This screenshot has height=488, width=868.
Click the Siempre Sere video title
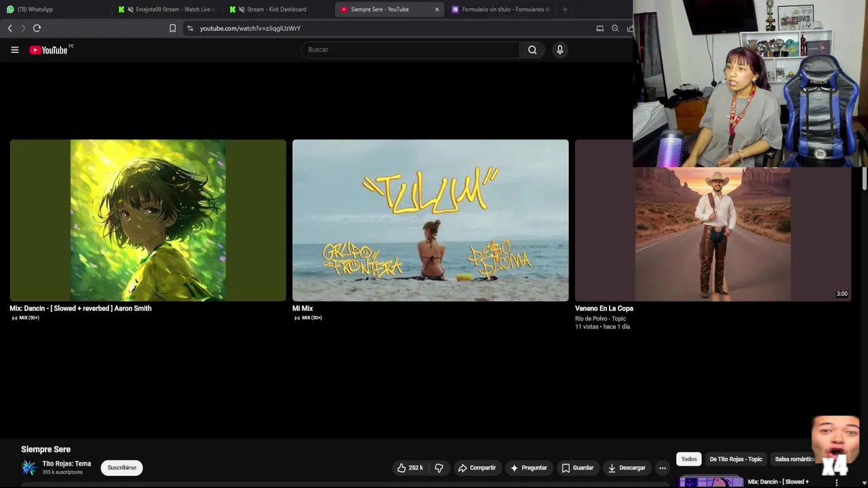pos(45,449)
